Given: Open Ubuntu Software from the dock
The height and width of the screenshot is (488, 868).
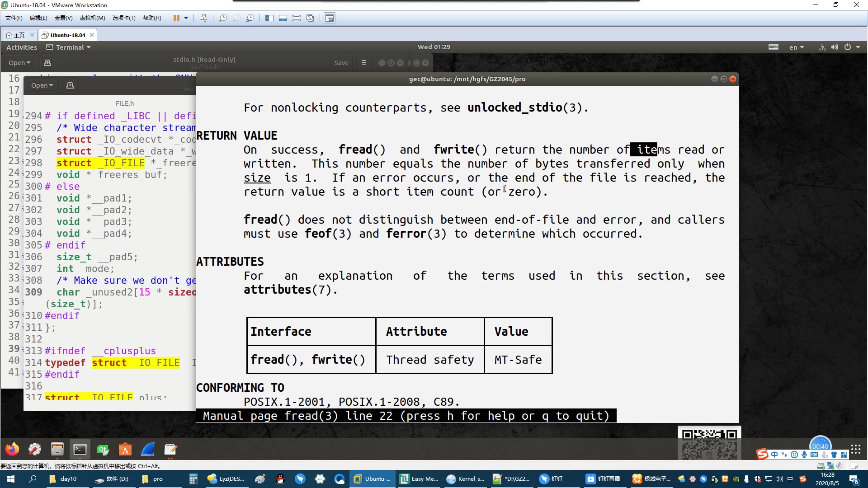Looking at the screenshot, I should [x=125, y=450].
